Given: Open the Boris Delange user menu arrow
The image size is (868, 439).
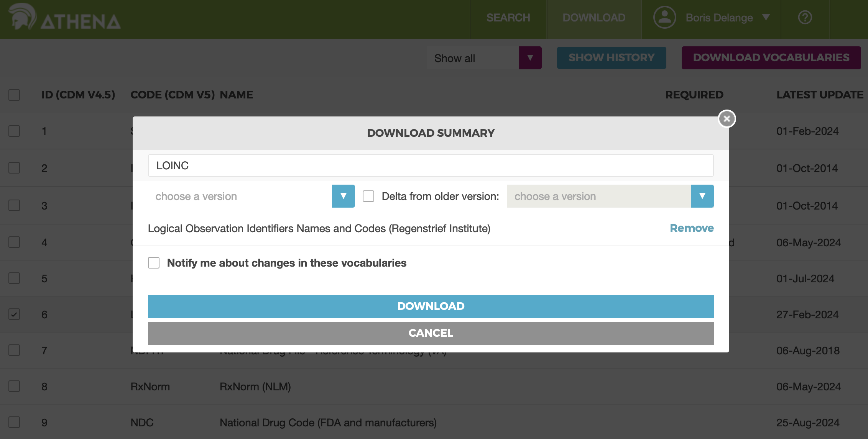Looking at the screenshot, I should click(766, 18).
